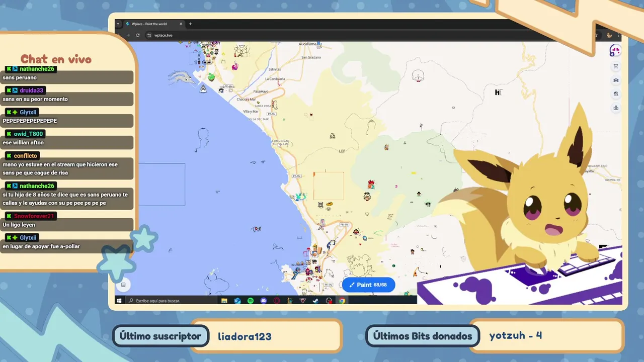Open Valorant from the taskbar
This screenshot has height=362, width=644.
pyautogui.click(x=303, y=301)
